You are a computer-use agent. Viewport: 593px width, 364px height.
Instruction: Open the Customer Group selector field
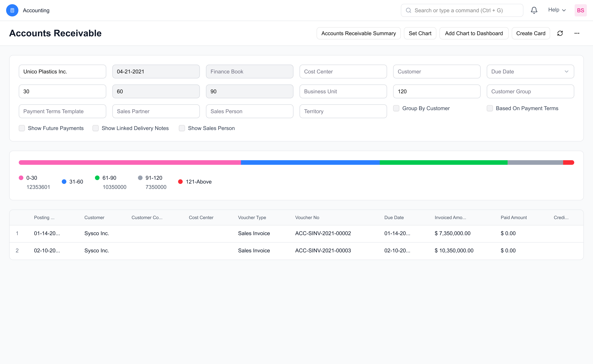pos(530,91)
